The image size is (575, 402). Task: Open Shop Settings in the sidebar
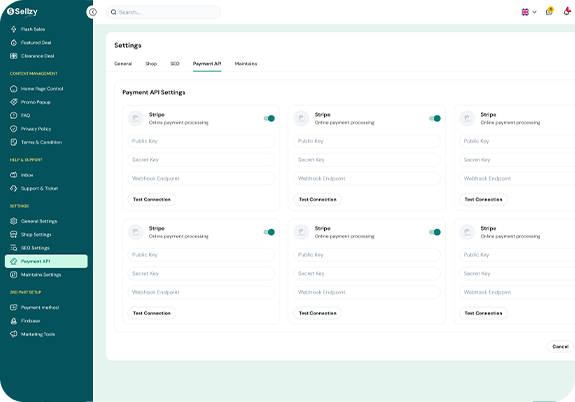(31, 234)
